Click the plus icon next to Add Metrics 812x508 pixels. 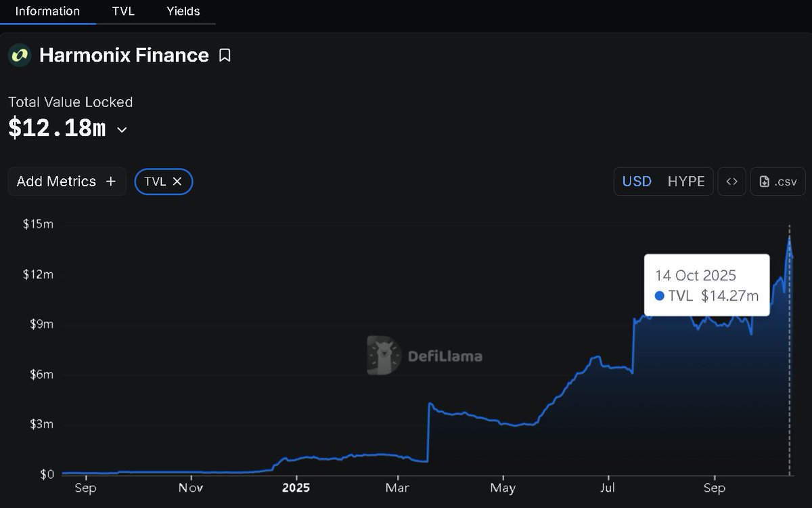[x=110, y=181]
